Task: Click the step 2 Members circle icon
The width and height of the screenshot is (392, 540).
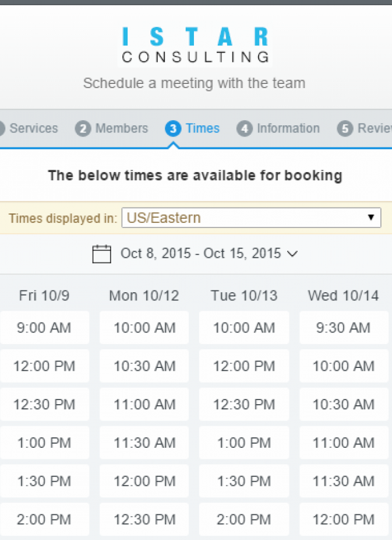Action: 83,129
